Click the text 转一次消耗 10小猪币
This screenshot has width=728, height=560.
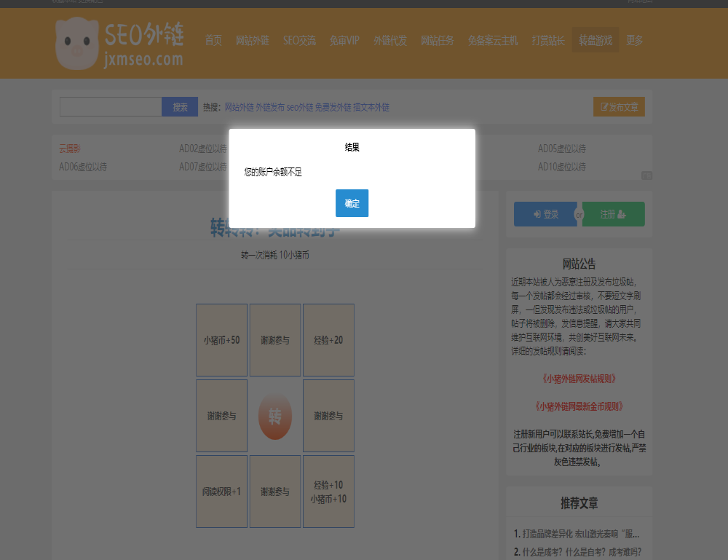pyautogui.click(x=275, y=255)
